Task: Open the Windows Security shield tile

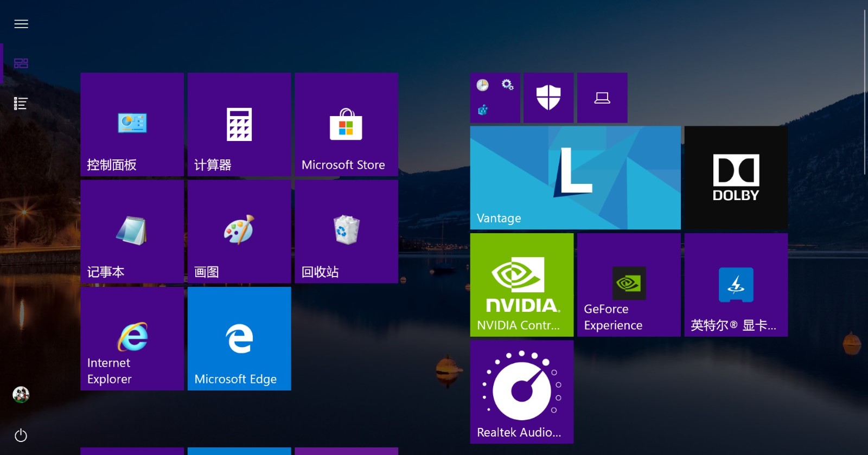Action: pyautogui.click(x=548, y=98)
